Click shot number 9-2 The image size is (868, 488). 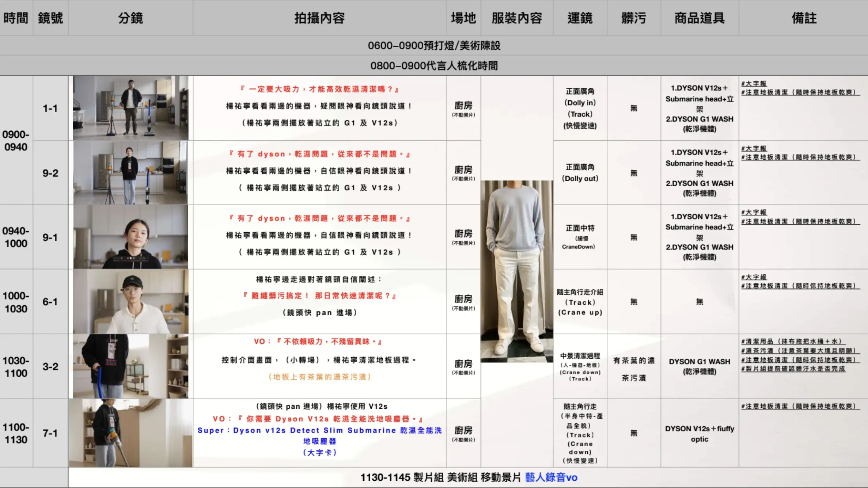point(50,173)
